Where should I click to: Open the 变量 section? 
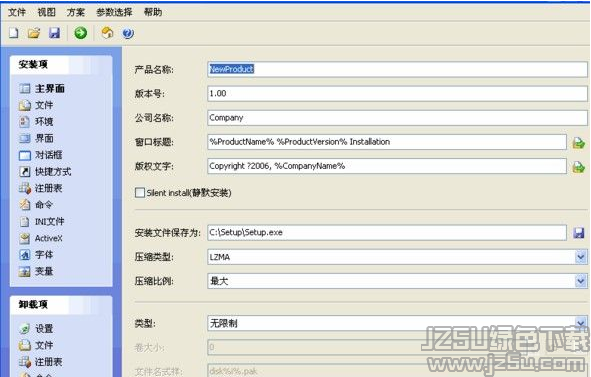[x=36, y=271]
